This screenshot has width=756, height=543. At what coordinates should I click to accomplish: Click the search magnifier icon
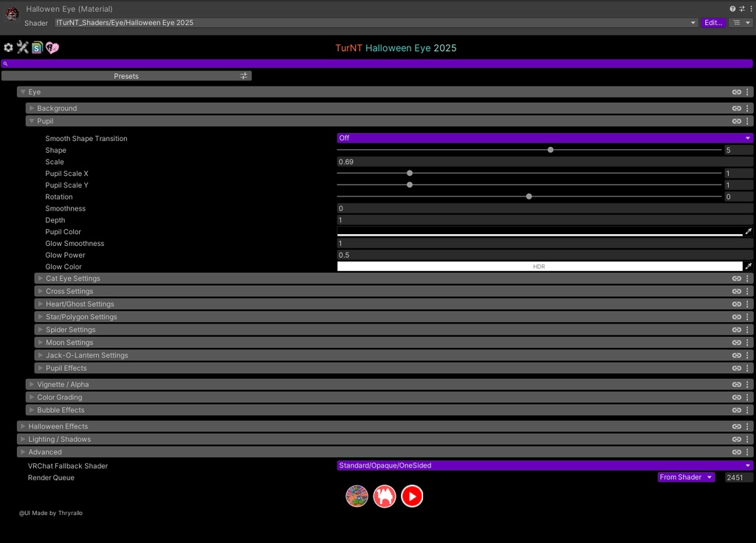coord(6,64)
